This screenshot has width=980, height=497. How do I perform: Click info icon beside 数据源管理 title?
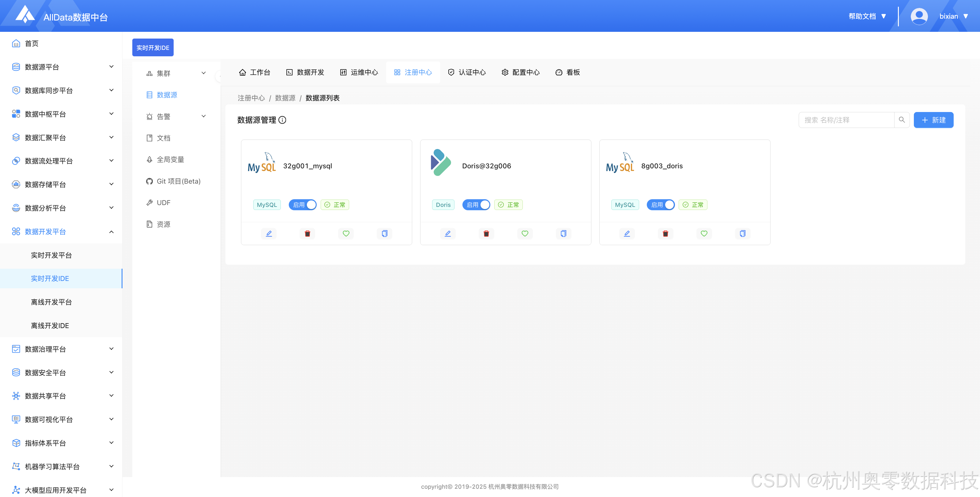pos(282,120)
